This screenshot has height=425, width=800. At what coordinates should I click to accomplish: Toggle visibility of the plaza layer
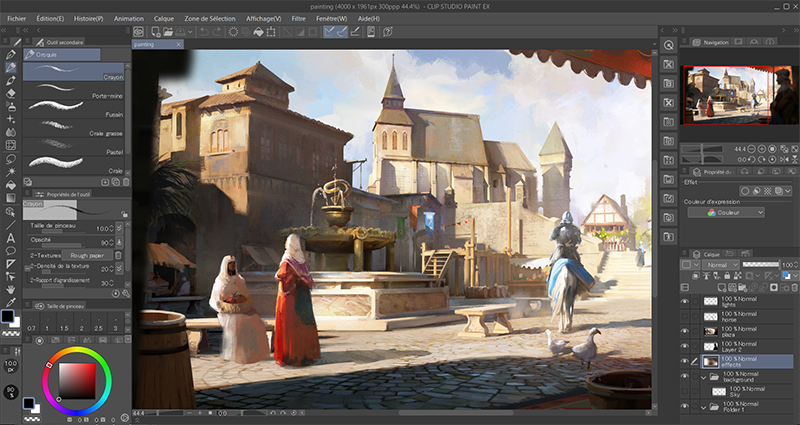[685, 330]
